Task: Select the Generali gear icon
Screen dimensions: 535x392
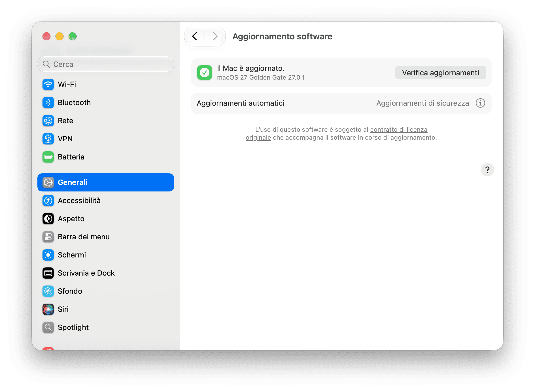Action: coord(48,182)
